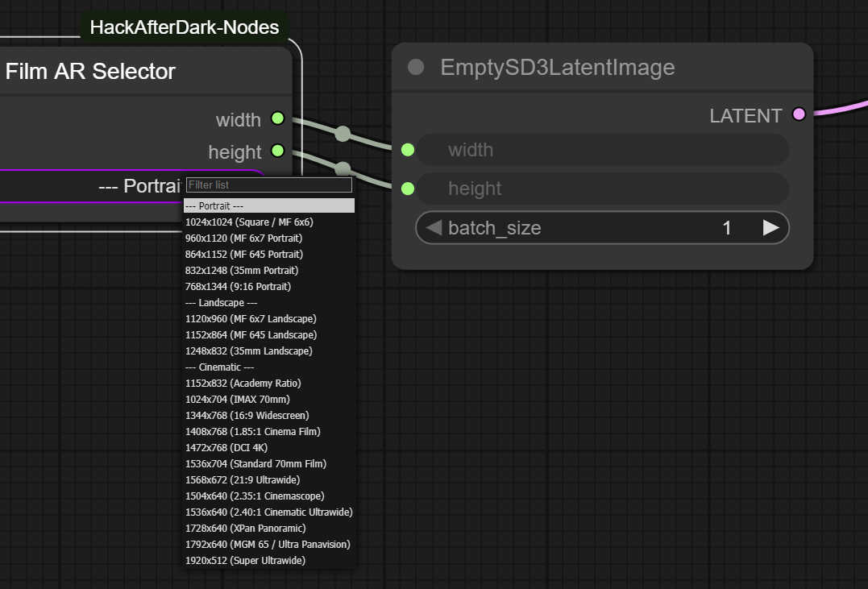Choose 1152x832 (Academy Ratio)
This screenshot has height=589, width=868.
pos(269,383)
